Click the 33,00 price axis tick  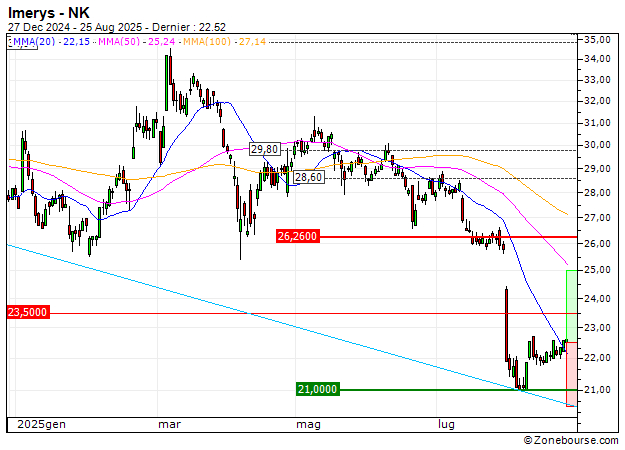coord(597,80)
